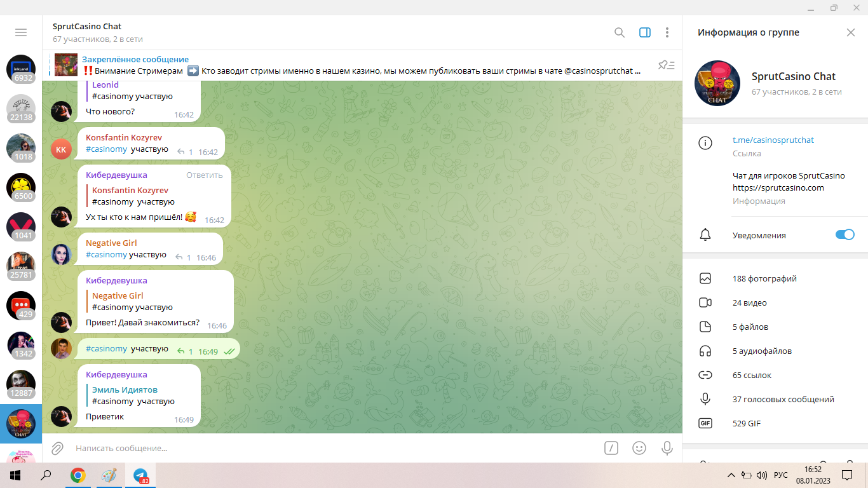Click the chat title SprutCasino Chat header
868x488 pixels.
[x=87, y=26]
